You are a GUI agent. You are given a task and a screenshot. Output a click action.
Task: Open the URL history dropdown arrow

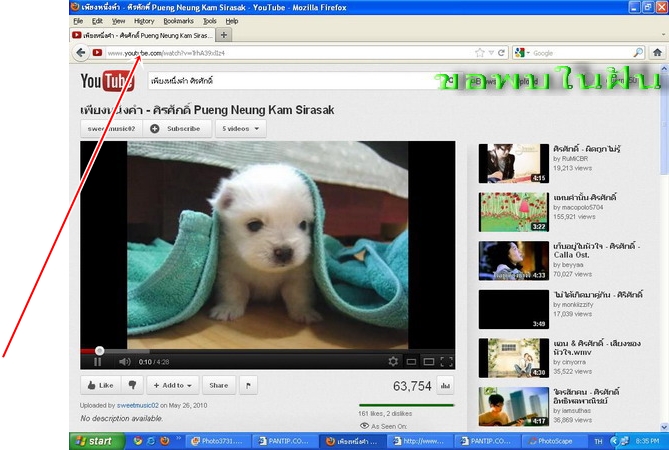pyautogui.click(x=491, y=53)
